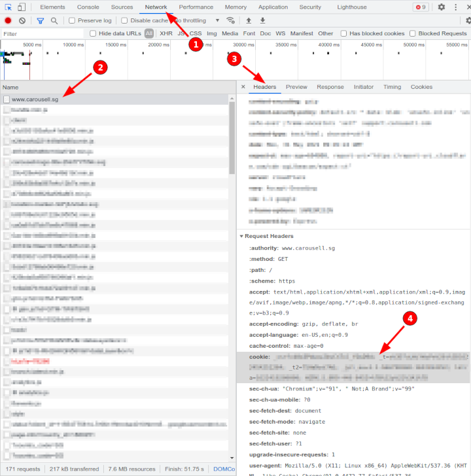Viewport: 471px width, 476px height.
Task: Open the Memory tab
Action: pos(235,7)
